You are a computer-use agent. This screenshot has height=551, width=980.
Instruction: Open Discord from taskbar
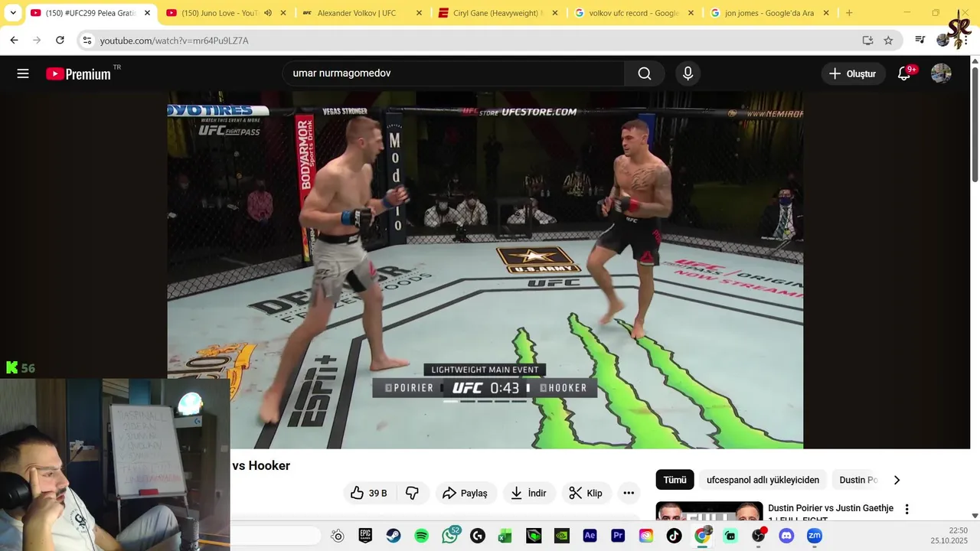pos(786,536)
